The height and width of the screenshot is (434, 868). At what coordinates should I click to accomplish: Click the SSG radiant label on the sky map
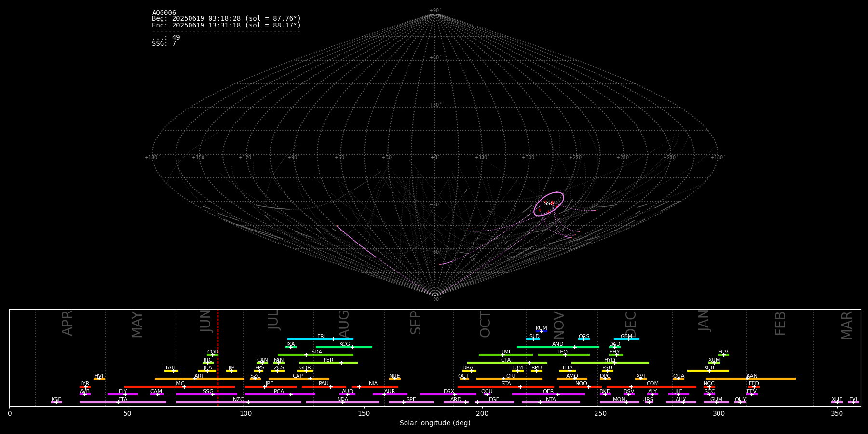(549, 203)
